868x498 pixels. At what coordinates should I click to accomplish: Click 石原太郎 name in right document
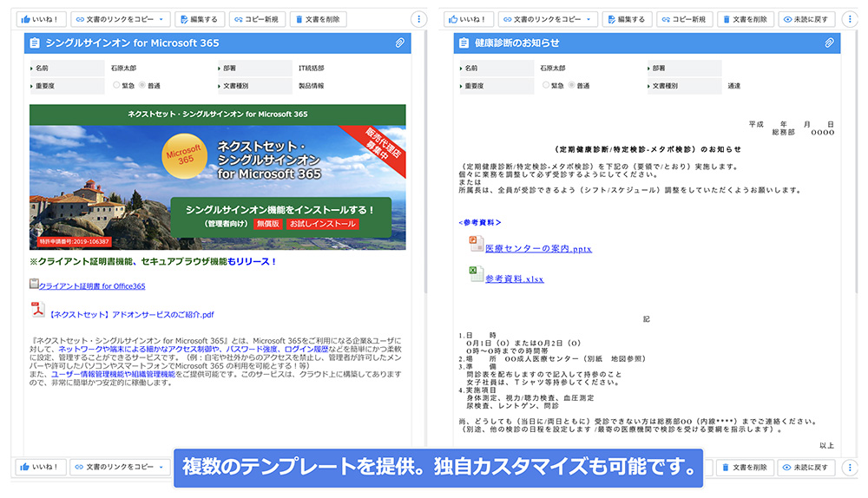[x=552, y=68]
